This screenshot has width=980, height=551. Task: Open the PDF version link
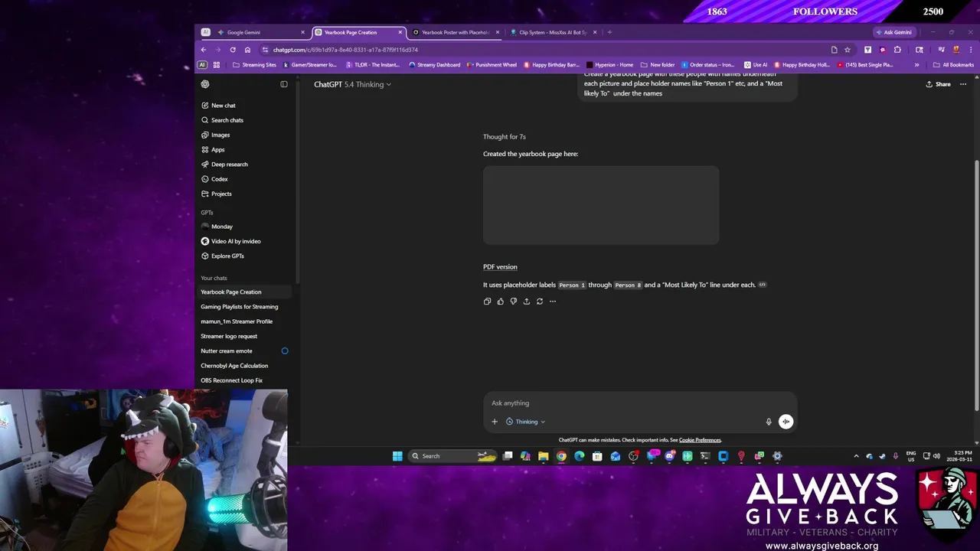(x=500, y=267)
